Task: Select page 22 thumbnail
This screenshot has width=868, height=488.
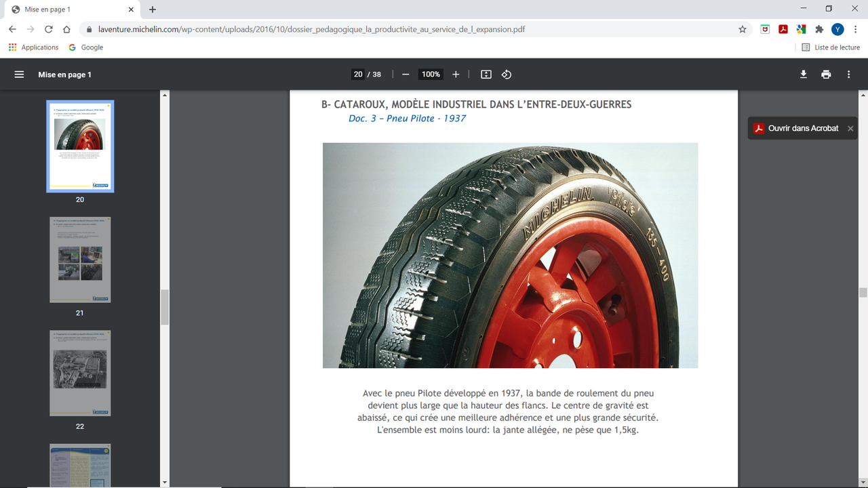Action: [80, 373]
